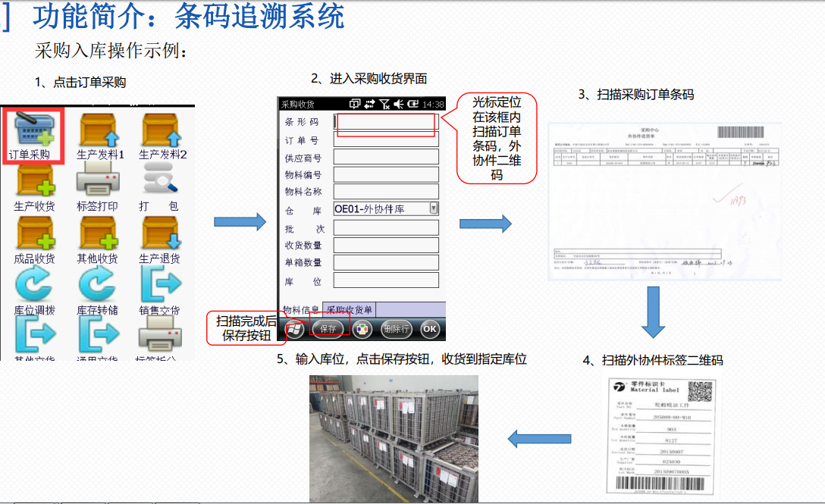
Task: Open the 生产发料1 module icon
Action: tap(99, 130)
